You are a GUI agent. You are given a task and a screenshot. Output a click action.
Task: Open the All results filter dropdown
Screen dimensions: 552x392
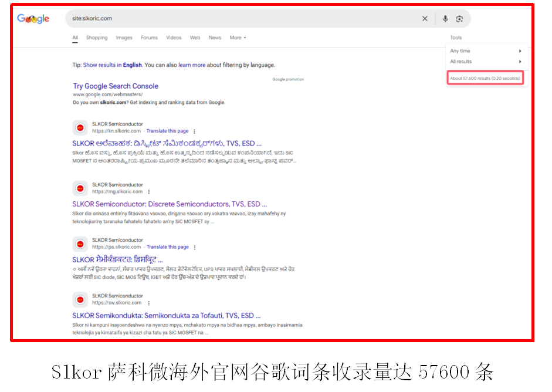486,62
